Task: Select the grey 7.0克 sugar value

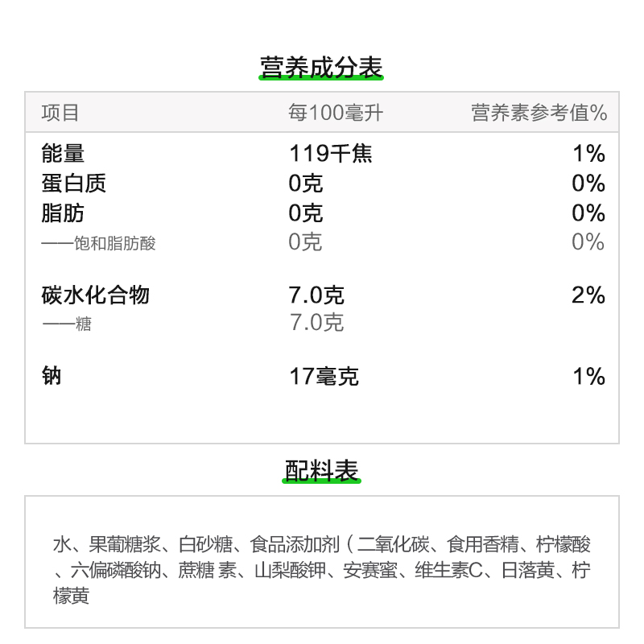Action: click(316, 323)
